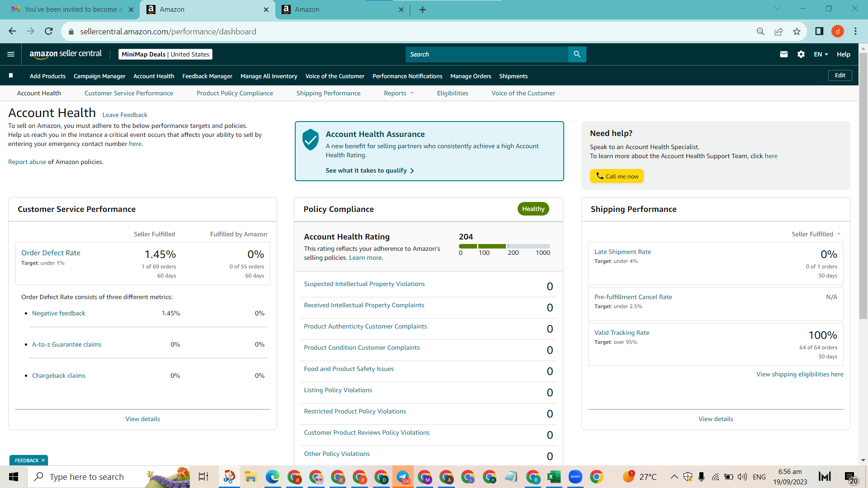Open Microsoft Edge from the taskbar

tap(272, 477)
